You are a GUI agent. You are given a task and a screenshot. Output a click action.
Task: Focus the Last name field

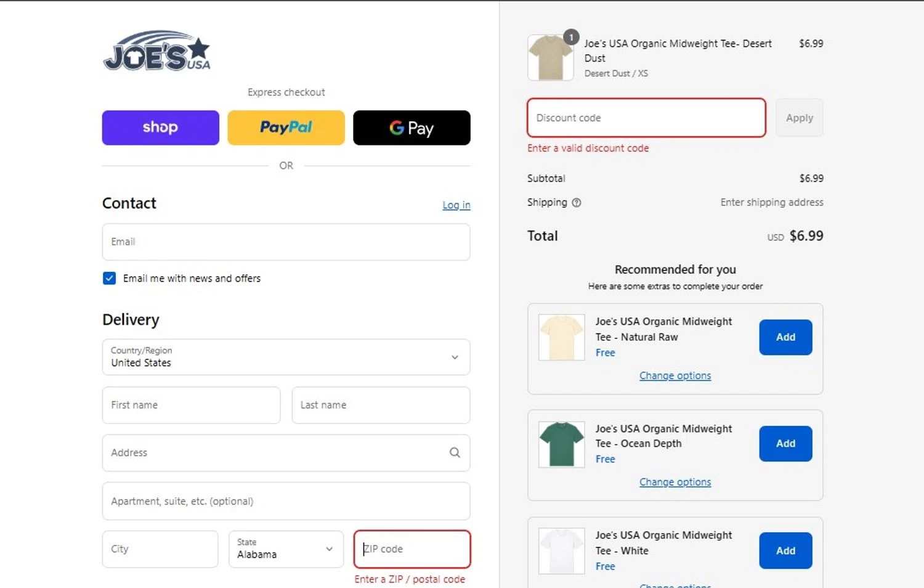pos(381,405)
